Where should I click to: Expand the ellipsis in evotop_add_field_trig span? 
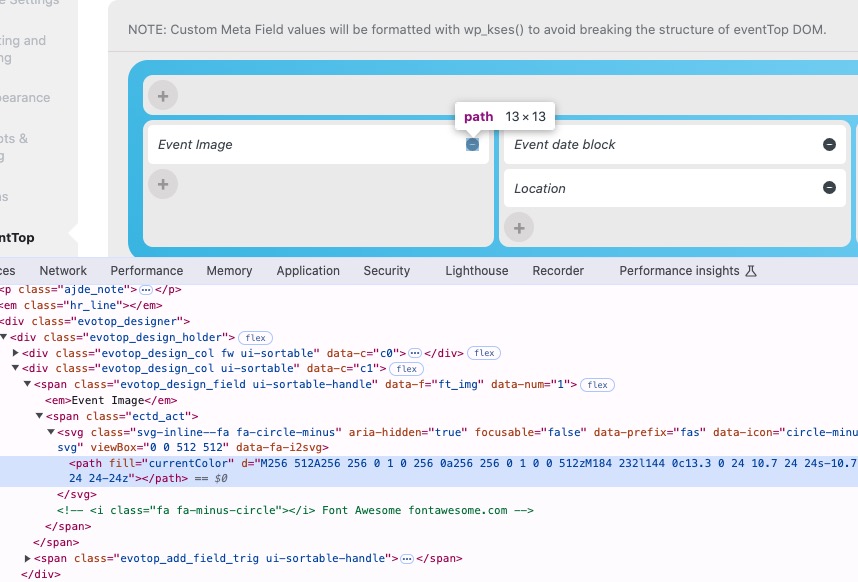(407, 558)
